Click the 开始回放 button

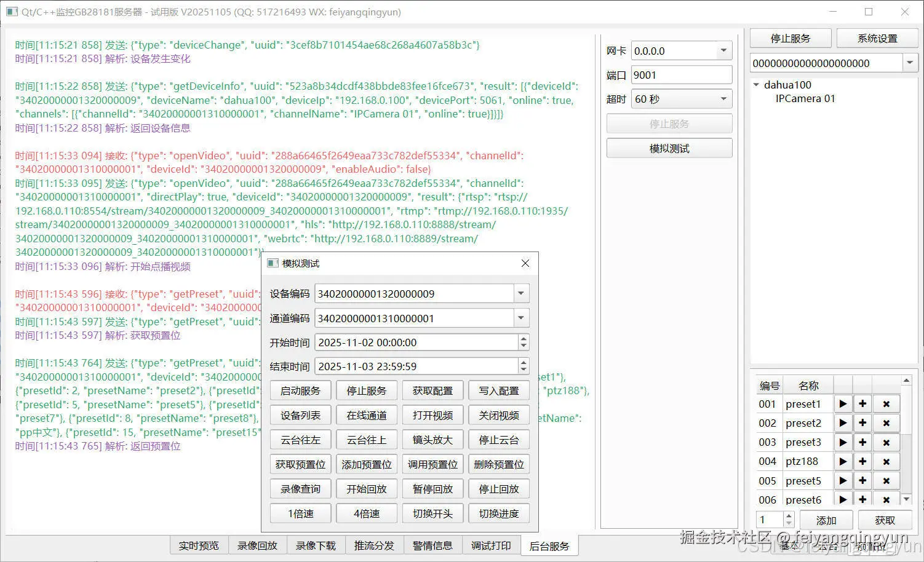tap(367, 489)
